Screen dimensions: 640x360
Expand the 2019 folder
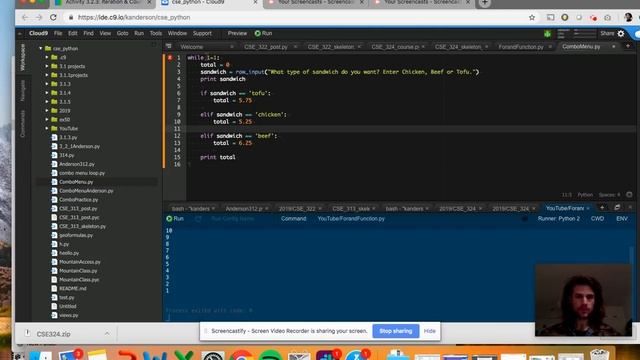(x=47, y=111)
